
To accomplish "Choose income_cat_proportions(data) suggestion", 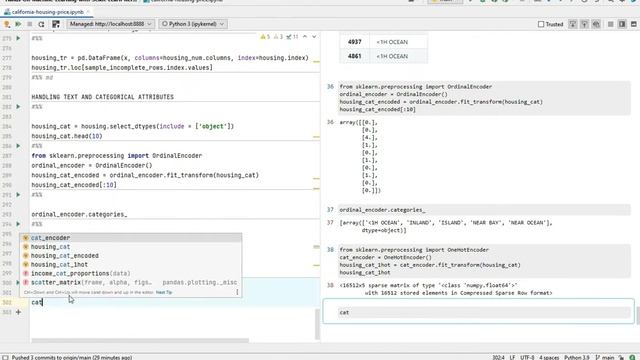I will pos(131,273).
